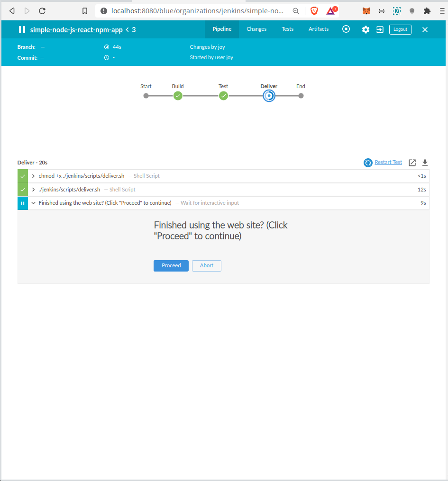The width and height of the screenshot is (448, 481).
Task: Click pause indicator of input step
Action: click(x=23, y=203)
